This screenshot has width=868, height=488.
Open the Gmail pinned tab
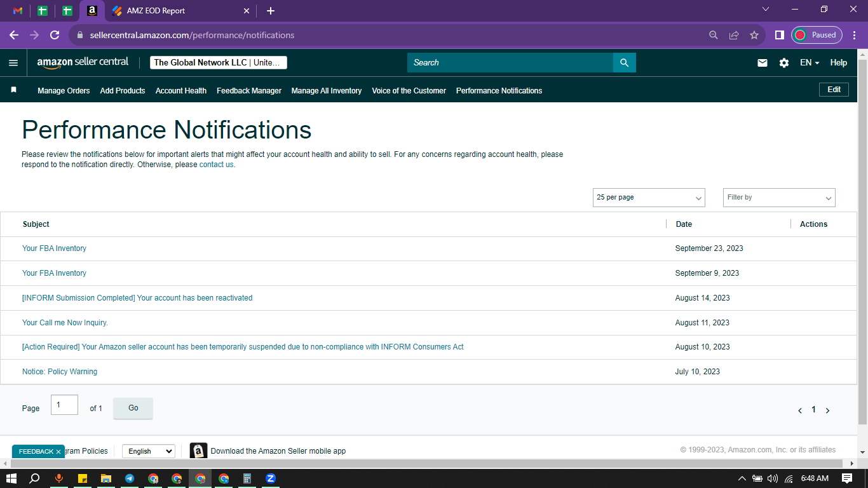tap(18, 11)
